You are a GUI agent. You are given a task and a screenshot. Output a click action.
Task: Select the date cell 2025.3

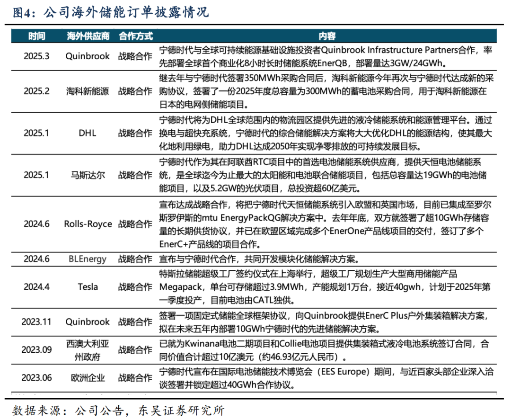[36, 56]
